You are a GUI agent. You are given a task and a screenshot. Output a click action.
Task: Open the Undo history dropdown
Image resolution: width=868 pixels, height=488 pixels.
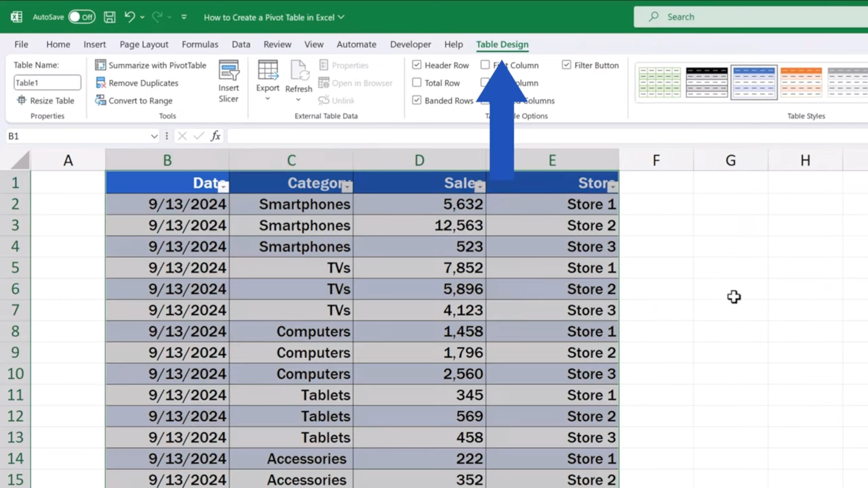point(142,17)
